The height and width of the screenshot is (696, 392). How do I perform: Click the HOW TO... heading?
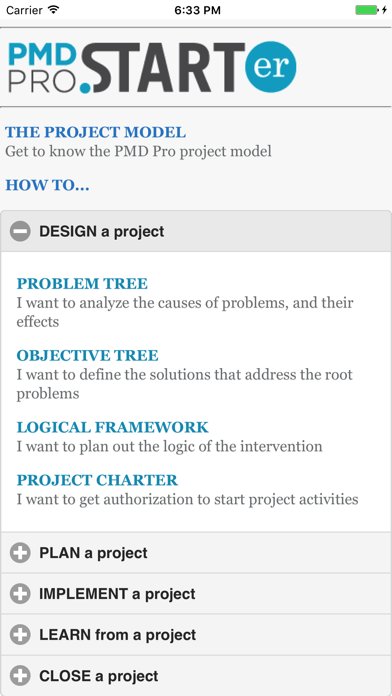tap(47, 186)
